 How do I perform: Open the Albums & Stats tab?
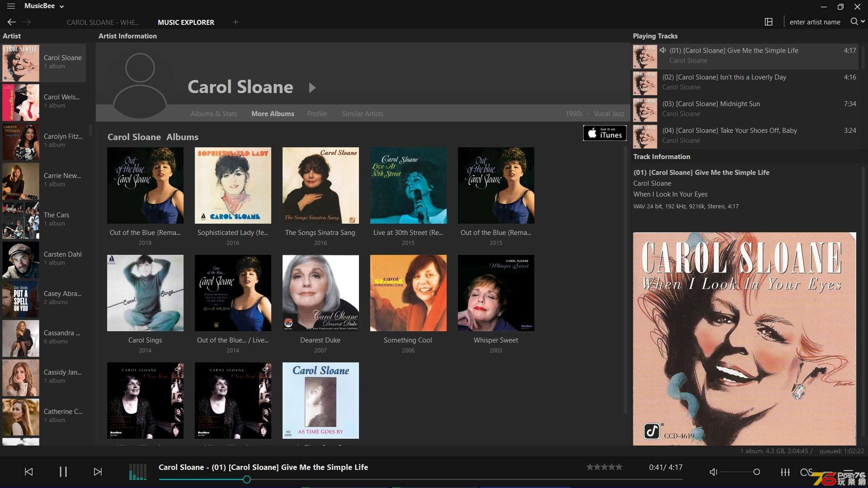(214, 114)
